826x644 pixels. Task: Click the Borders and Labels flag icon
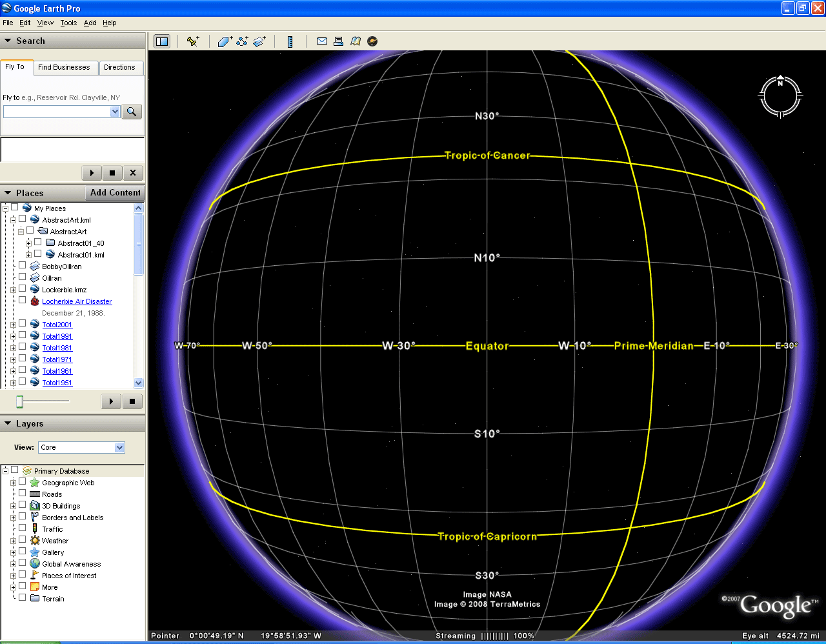click(35, 518)
